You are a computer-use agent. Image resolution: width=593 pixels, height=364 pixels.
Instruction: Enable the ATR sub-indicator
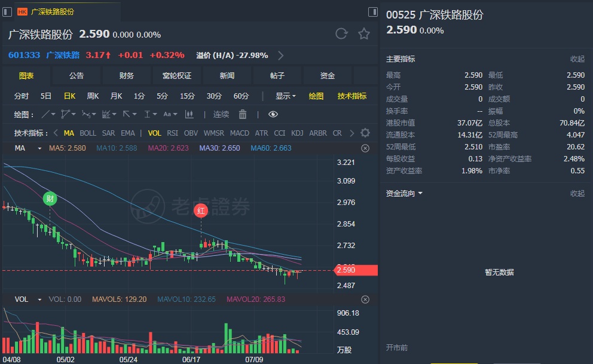pyautogui.click(x=261, y=133)
